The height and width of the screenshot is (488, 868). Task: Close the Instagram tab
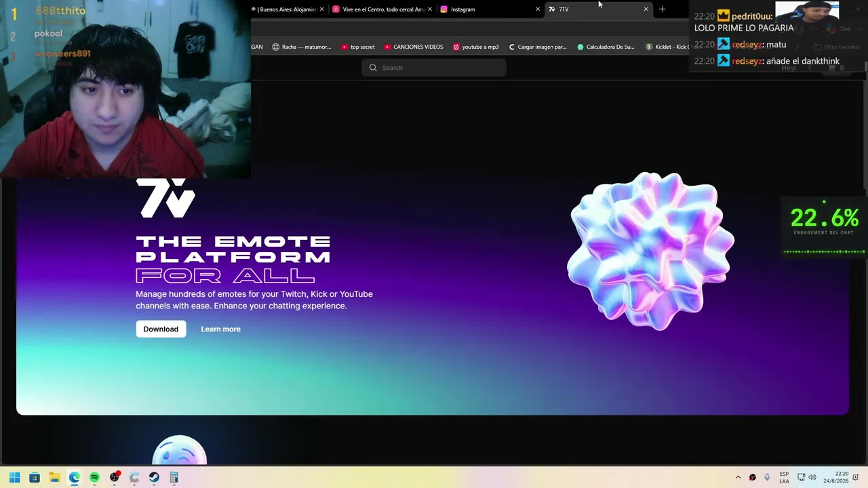click(x=538, y=9)
